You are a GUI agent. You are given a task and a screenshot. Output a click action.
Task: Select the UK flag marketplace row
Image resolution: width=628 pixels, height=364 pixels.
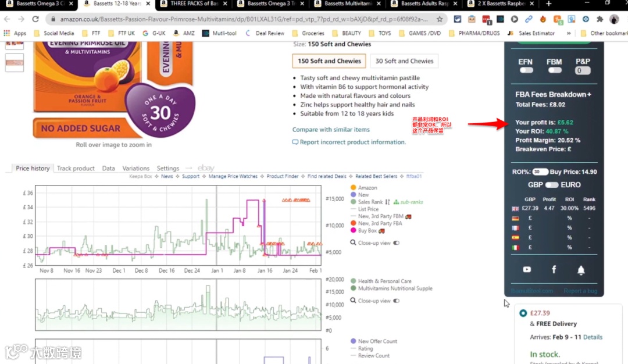[x=554, y=208]
